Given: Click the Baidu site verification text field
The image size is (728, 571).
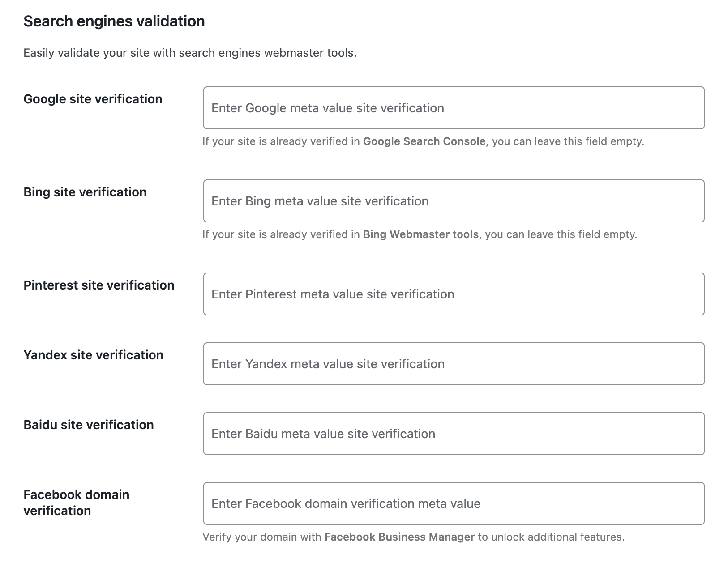Looking at the screenshot, I should pyautogui.click(x=454, y=434).
